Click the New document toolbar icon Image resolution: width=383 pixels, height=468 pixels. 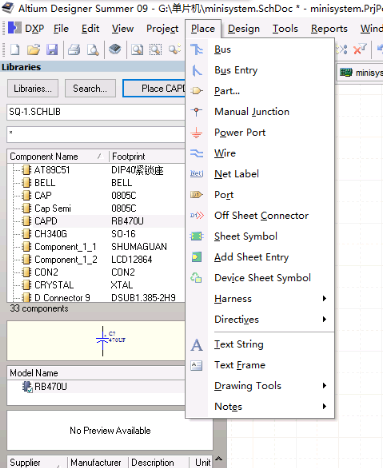coord(15,50)
